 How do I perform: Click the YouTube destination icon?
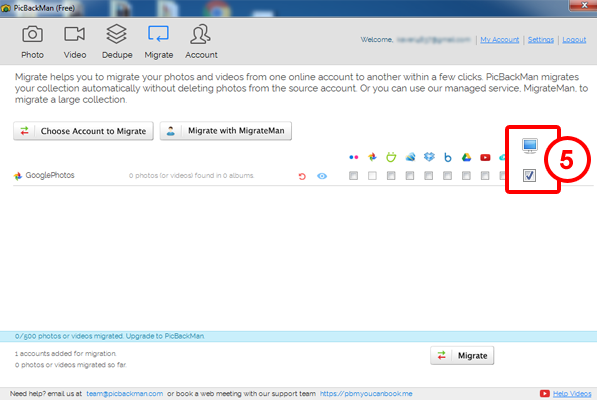pos(485,157)
